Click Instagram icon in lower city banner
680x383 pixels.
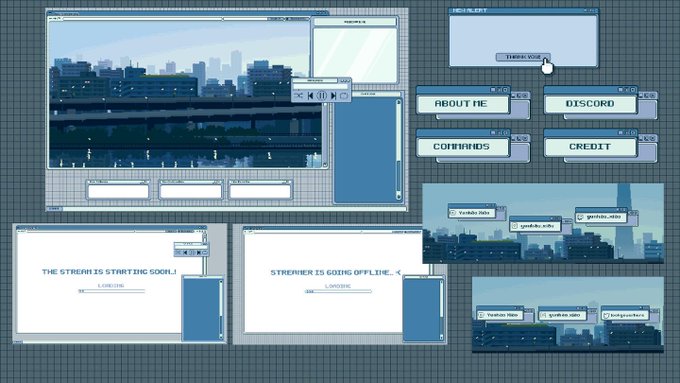[544, 315]
